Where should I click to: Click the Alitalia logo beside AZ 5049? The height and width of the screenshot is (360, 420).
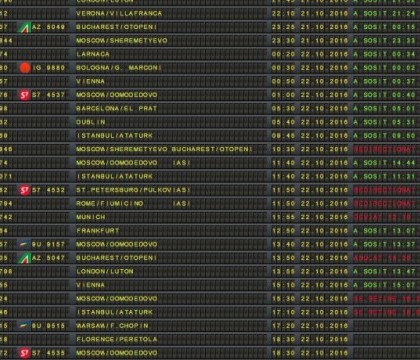point(24,27)
